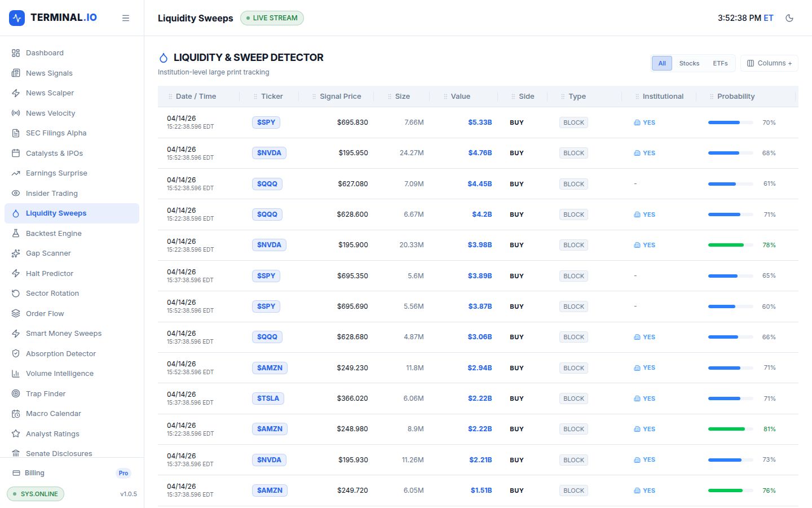This screenshot has height=508, width=812.
Task: Open Billing page
Action: point(72,473)
